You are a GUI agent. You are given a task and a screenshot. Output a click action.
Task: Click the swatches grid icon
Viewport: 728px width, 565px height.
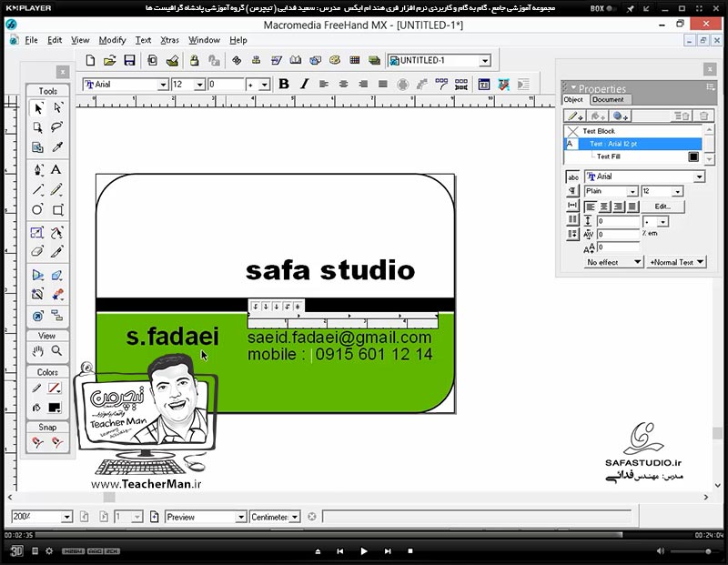(355, 60)
